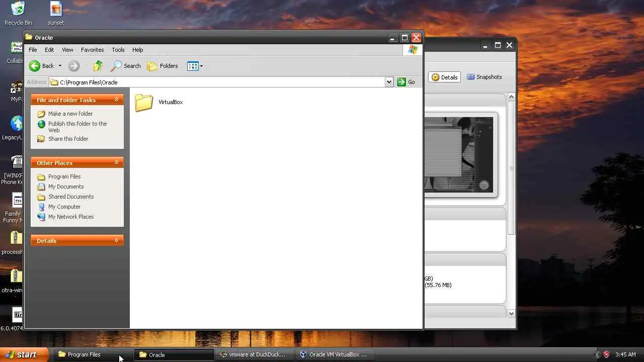The width and height of the screenshot is (644, 362).
Task: Click the Share this folder icon
Action: (41, 139)
